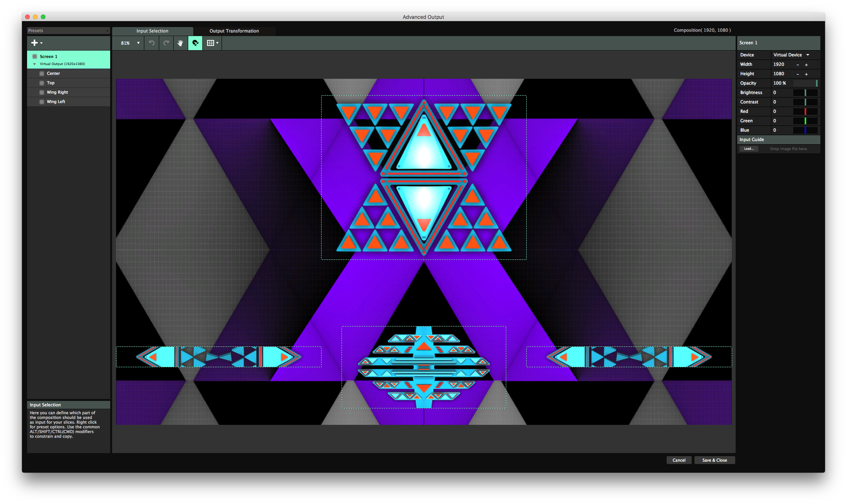Select the hand pan tool

(x=180, y=43)
